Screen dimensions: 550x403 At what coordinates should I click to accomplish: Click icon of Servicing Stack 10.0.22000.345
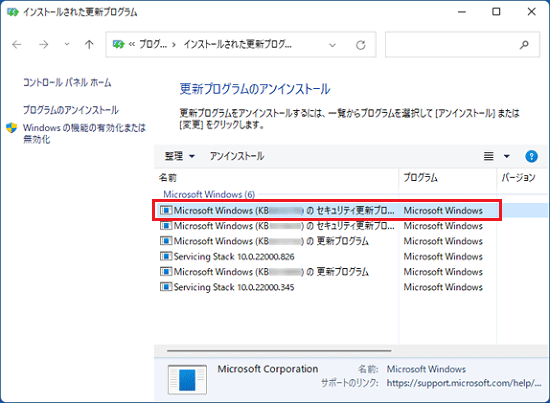pos(166,287)
